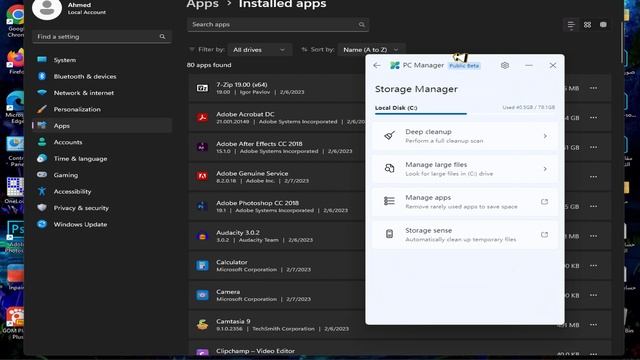Image resolution: width=640 pixels, height=360 pixels.
Task: Click the Manage apps list icon
Action: click(389, 201)
